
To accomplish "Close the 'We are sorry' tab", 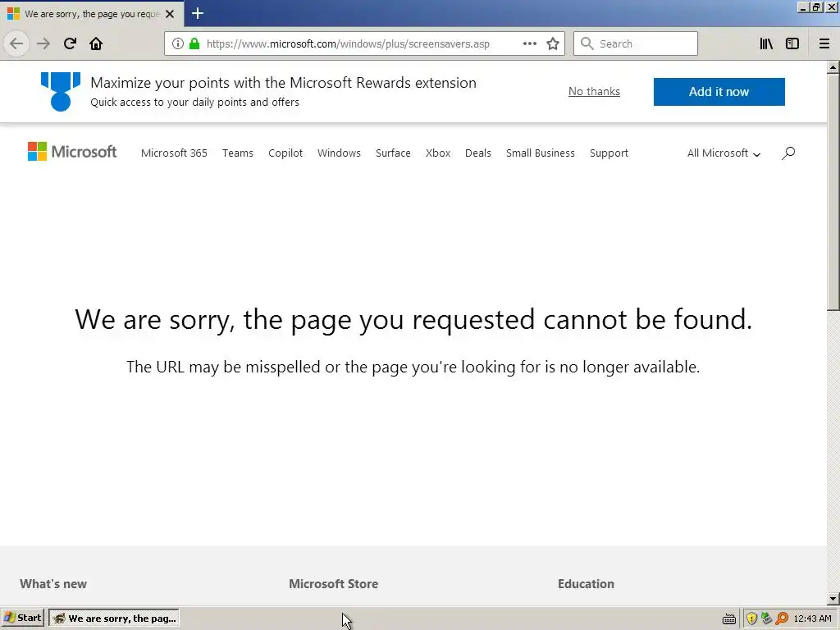I will (170, 14).
